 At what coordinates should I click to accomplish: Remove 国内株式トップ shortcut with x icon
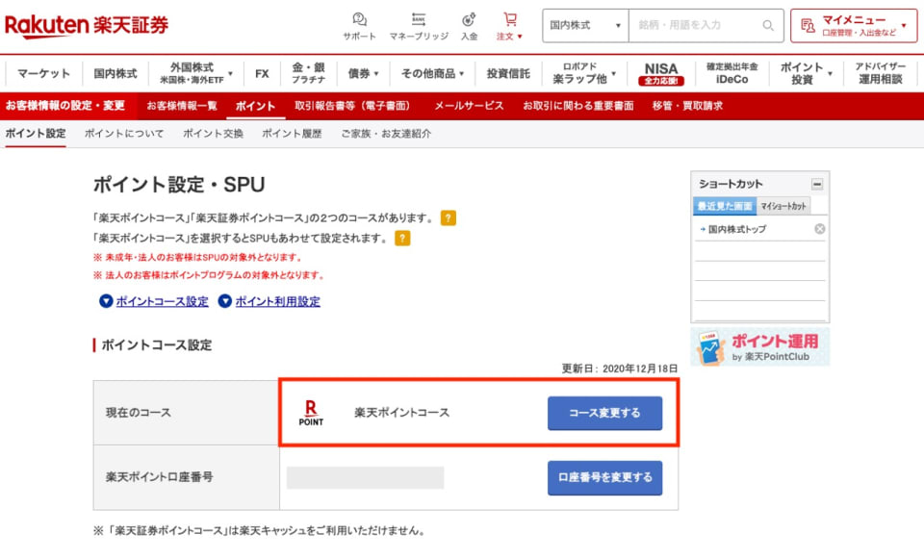pyautogui.click(x=820, y=228)
